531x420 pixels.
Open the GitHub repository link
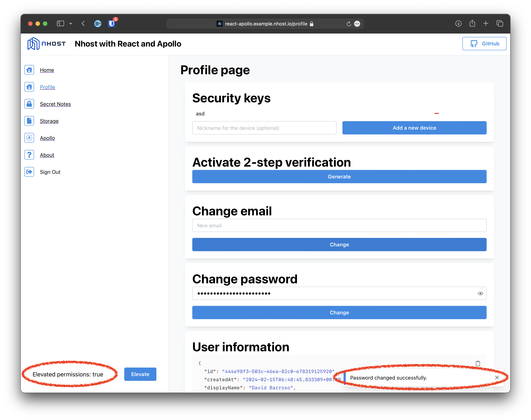484,44
